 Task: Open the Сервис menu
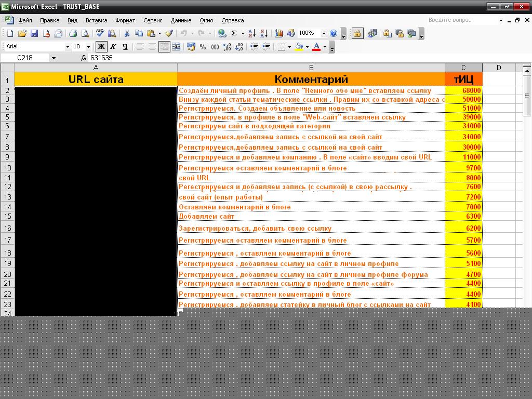click(153, 20)
